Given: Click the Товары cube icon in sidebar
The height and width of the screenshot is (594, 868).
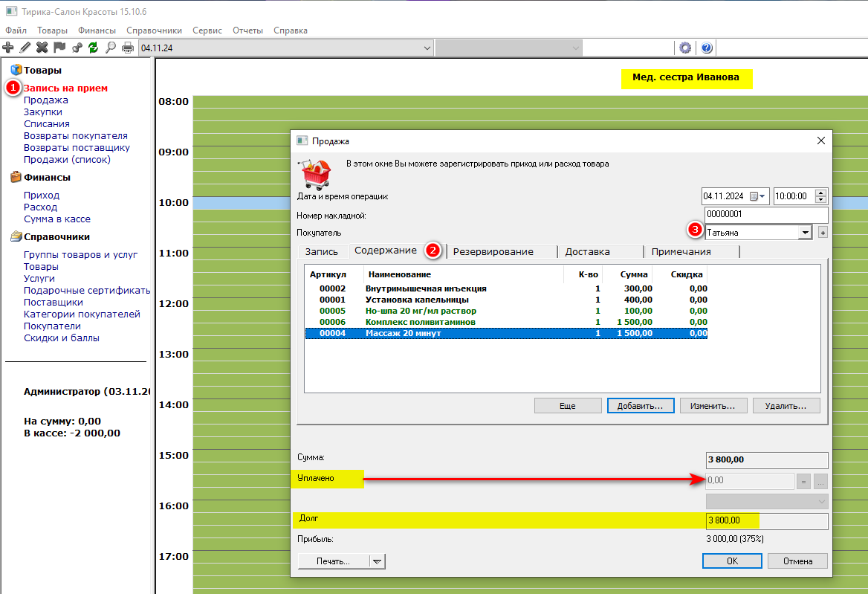Looking at the screenshot, I should 16,70.
